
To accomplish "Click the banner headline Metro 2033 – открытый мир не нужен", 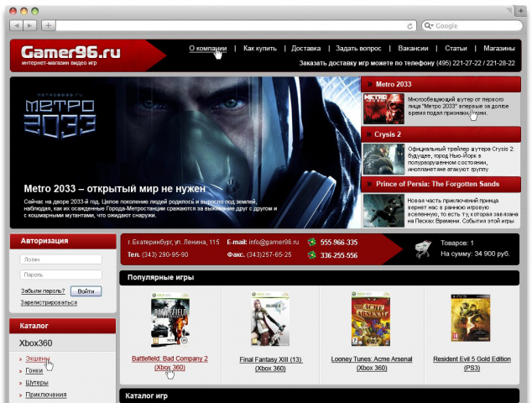I will click(x=115, y=188).
